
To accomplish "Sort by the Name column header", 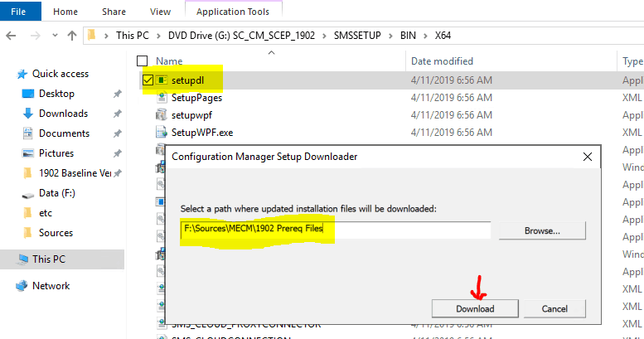I will 169,61.
